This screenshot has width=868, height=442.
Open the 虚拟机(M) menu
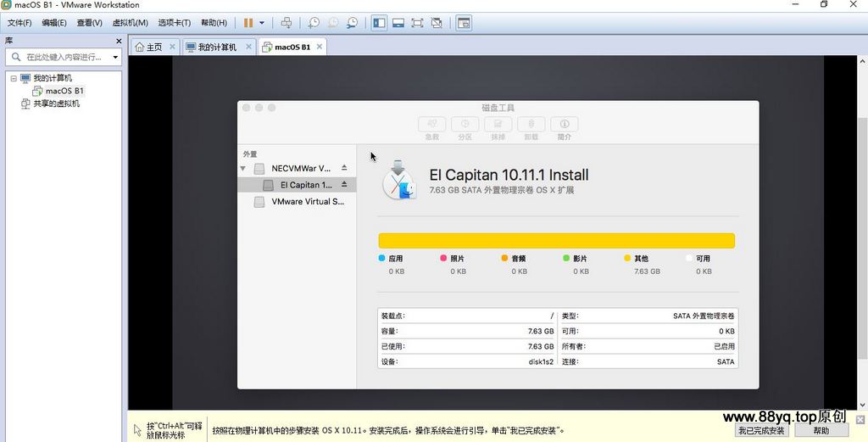click(130, 23)
